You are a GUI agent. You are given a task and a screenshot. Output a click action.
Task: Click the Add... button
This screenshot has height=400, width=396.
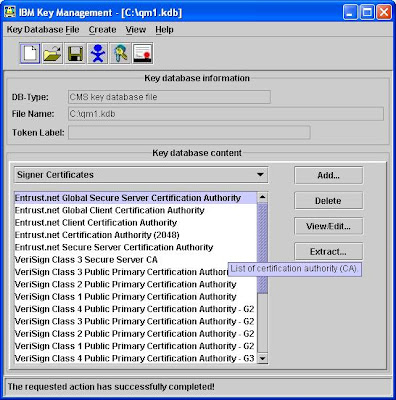pos(328,175)
